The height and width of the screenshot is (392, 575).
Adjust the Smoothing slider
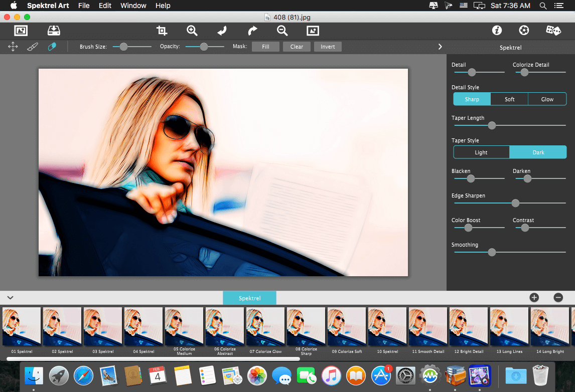492,252
